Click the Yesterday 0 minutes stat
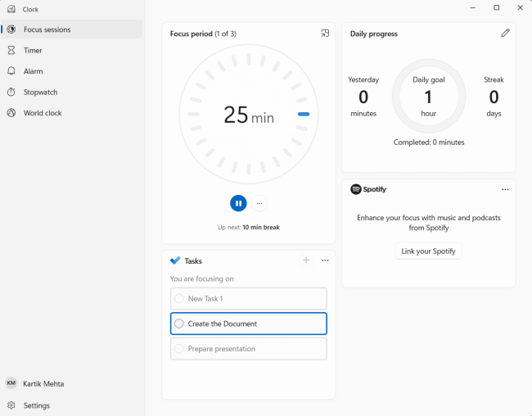The image size is (532, 416). [363, 97]
